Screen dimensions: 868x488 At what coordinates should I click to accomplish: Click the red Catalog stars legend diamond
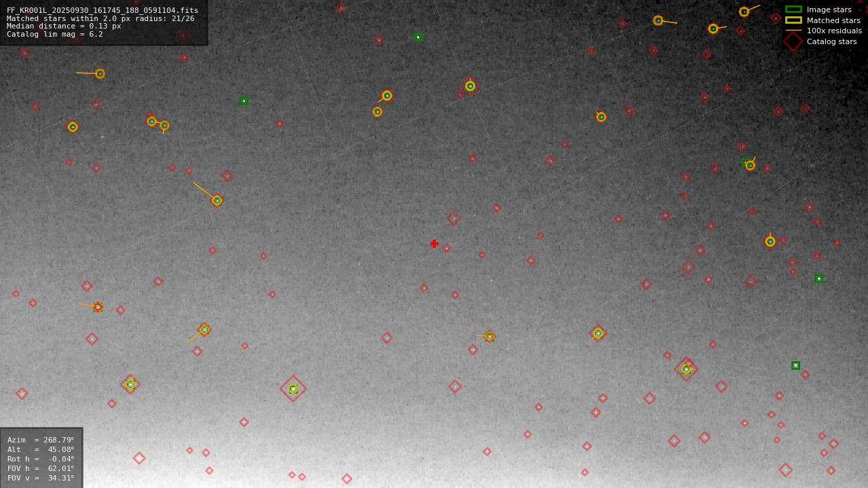tap(793, 41)
